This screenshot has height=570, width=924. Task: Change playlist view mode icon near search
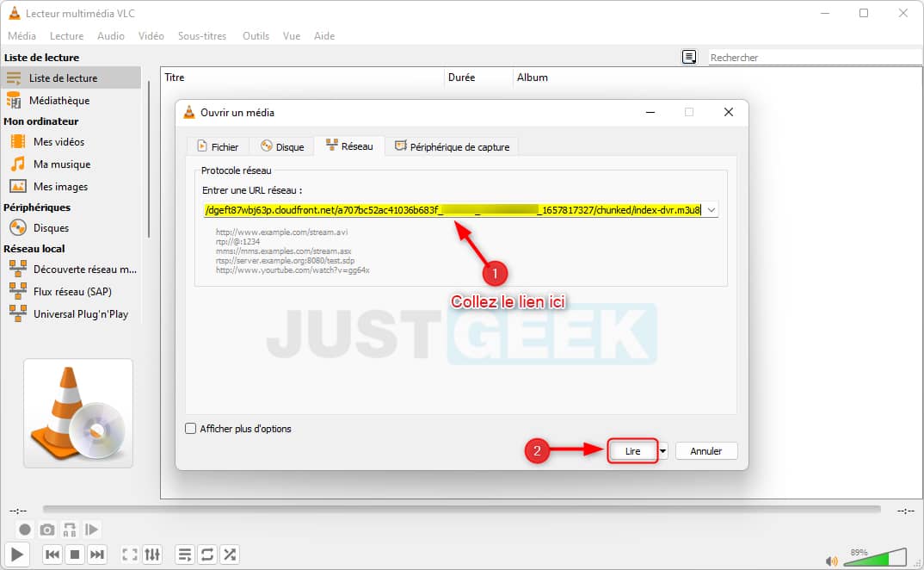click(x=689, y=57)
